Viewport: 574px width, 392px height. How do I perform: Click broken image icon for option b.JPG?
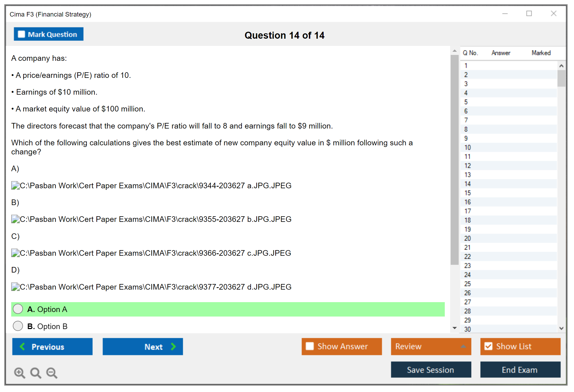click(x=15, y=219)
